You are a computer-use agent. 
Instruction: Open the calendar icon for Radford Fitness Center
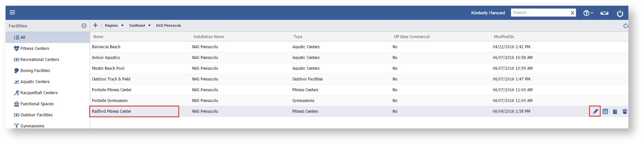point(605,111)
